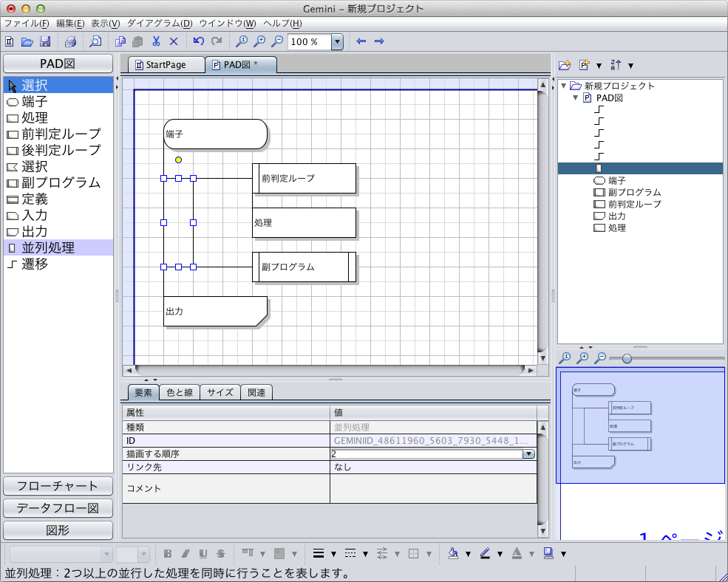Click the add diagram icon in project panel
The image size is (728, 582).
(584, 65)
